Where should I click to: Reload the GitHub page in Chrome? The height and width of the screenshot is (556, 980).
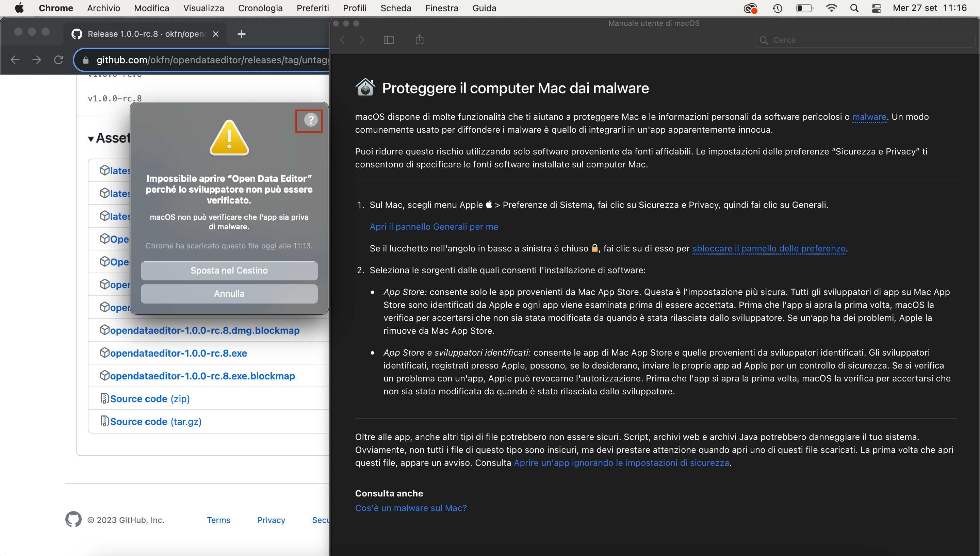59,60
